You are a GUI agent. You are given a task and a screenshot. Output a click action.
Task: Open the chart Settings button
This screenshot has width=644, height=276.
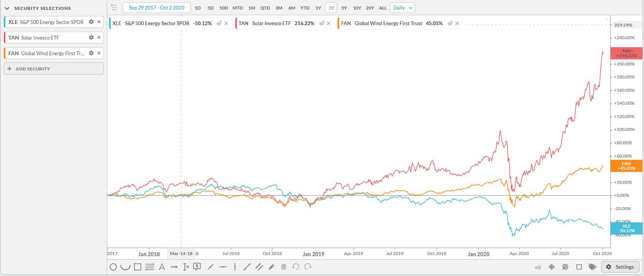(x=620, y=267)
